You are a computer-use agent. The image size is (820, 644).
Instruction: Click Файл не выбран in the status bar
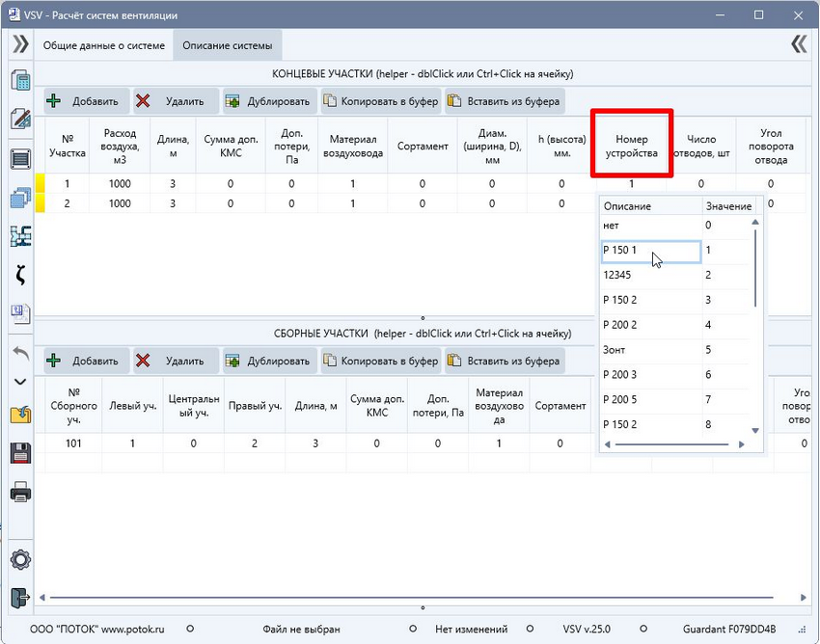coord(301,629)
